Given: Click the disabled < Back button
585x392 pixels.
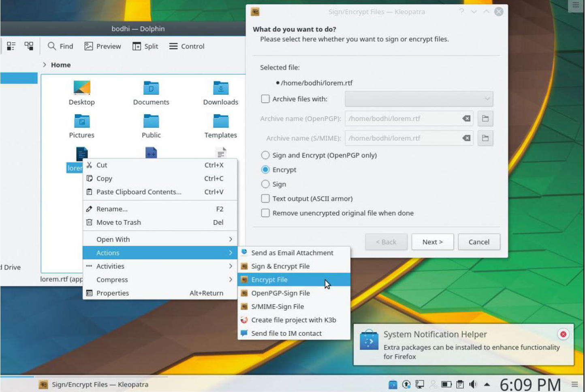Looking at the screenshot, I should [x=386, y=242].
